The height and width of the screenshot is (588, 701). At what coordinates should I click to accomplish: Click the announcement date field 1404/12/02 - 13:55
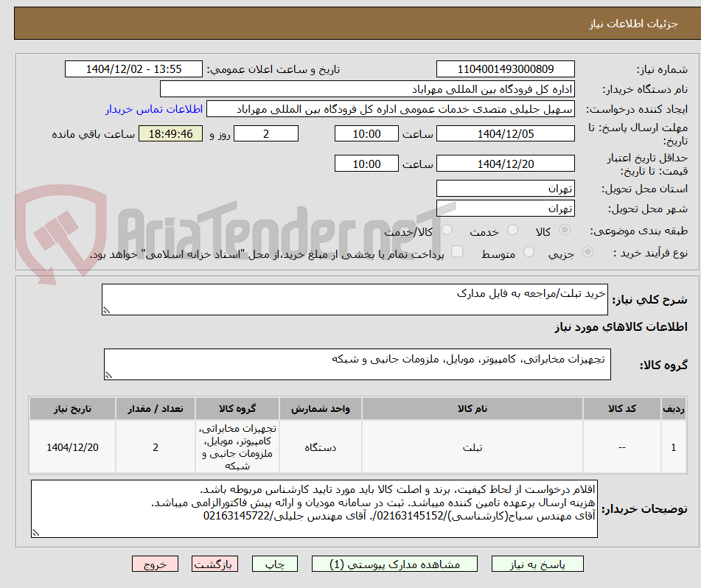click(x=133, y=69)
